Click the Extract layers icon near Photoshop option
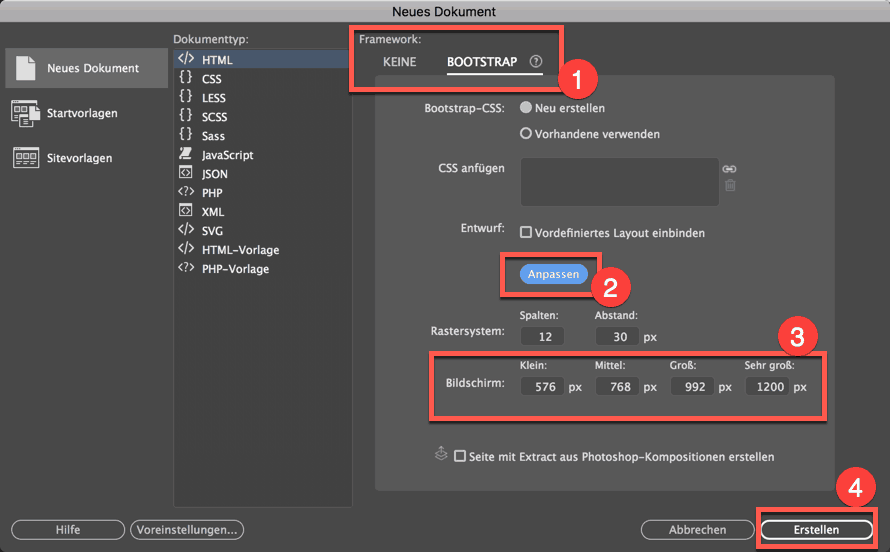The height and width of the screenshot is (552, 890). 441,453
